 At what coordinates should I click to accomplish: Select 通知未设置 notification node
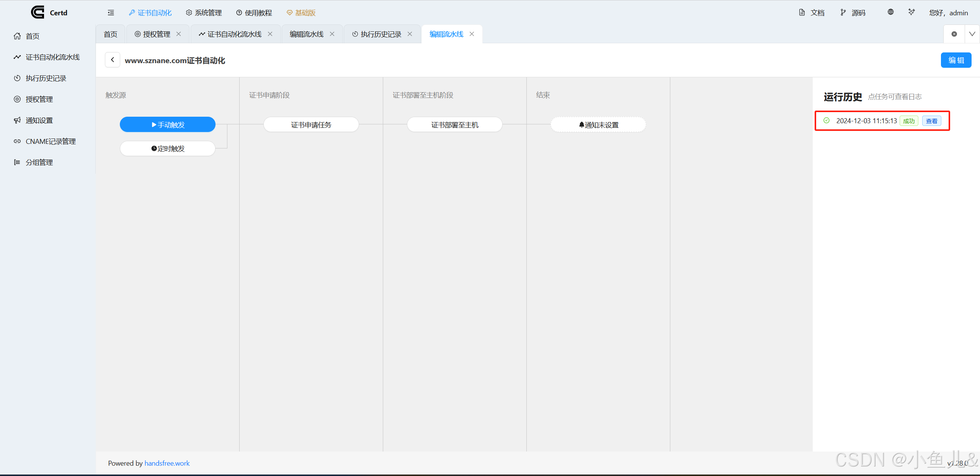[598, 125]
